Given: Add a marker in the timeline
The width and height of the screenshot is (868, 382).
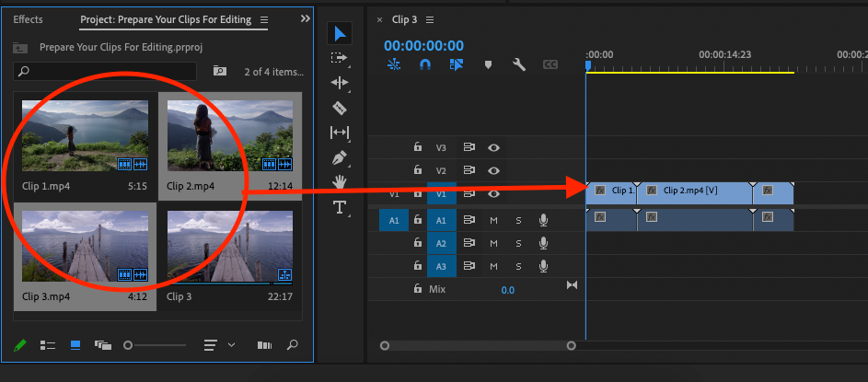Looking at the screenshot, I should coord(488,64).
